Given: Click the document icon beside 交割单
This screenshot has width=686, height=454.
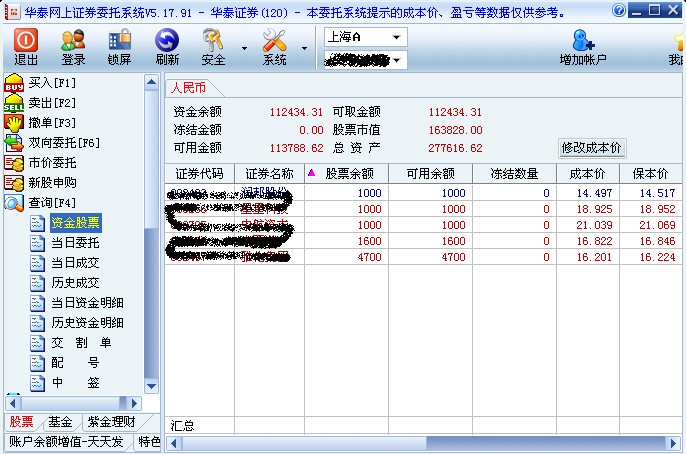Looking at the screenshot, I should click(37, 343).
